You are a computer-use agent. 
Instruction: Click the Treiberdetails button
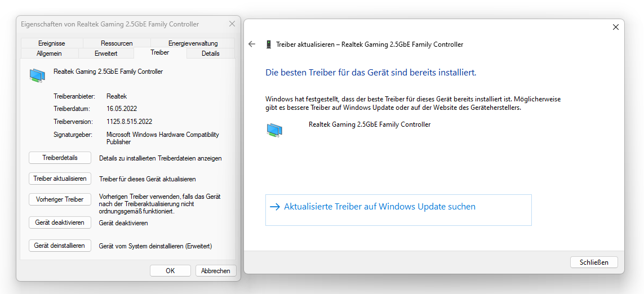(x=60, y=158)
